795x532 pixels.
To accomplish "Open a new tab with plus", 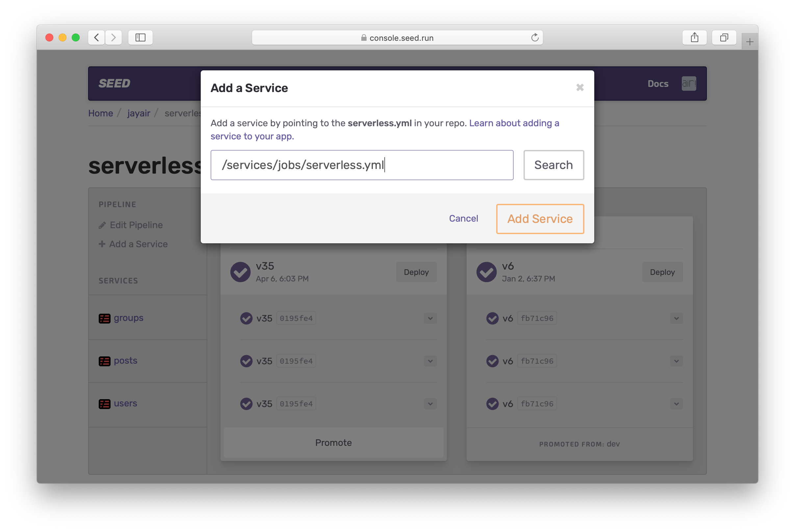I will [x=750, y=42].
